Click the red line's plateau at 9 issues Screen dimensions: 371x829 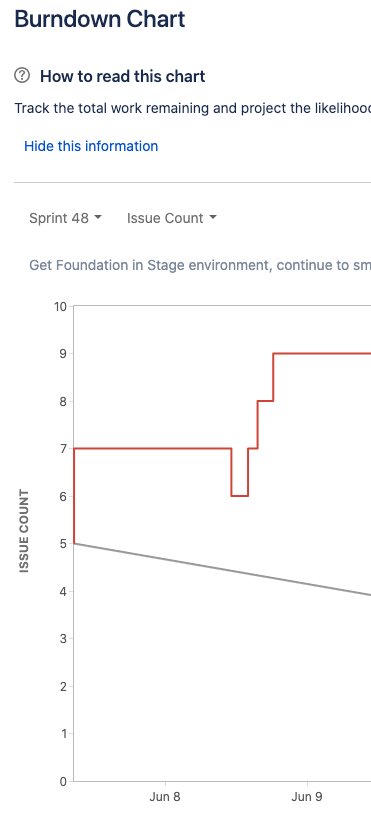(322, 353)
